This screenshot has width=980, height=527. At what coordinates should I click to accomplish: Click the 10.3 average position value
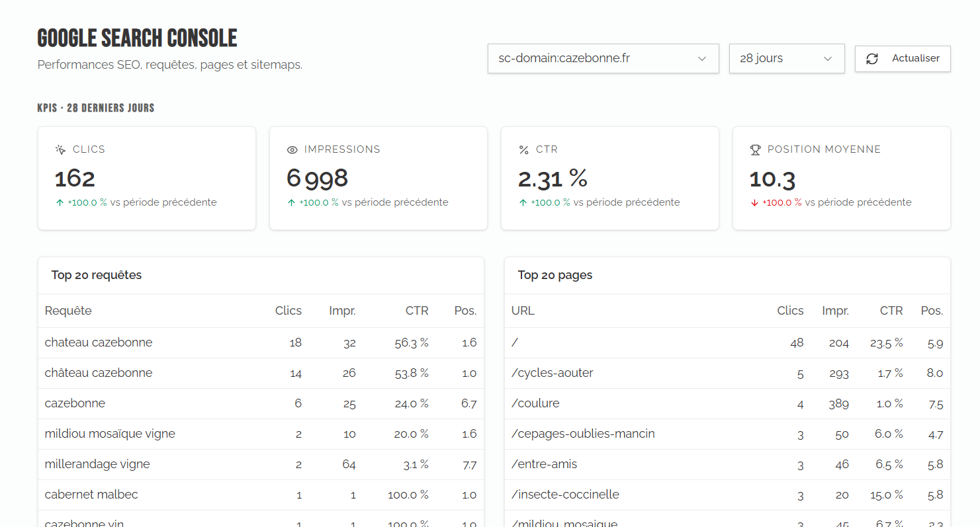coord(772,179)
